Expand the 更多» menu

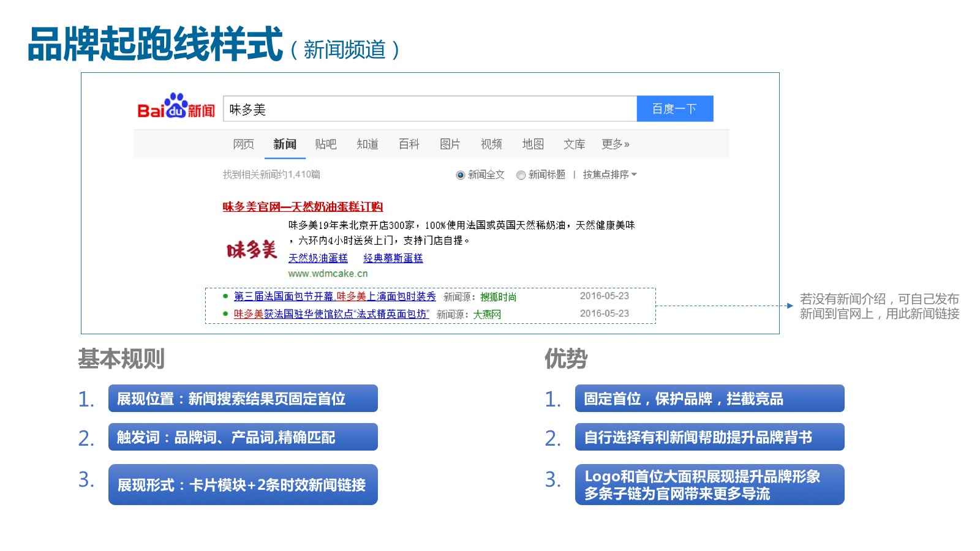[616, 144]
